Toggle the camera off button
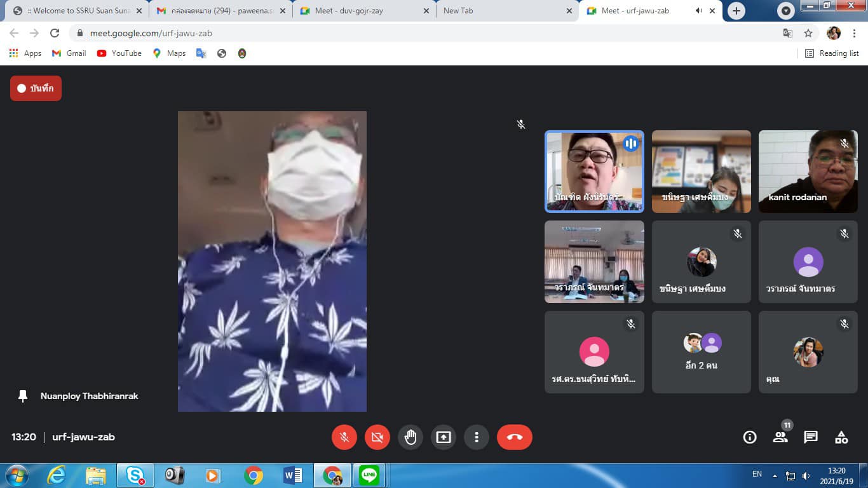Image resolution: width=868 pixels, height=488 pixels. point(377,437)
